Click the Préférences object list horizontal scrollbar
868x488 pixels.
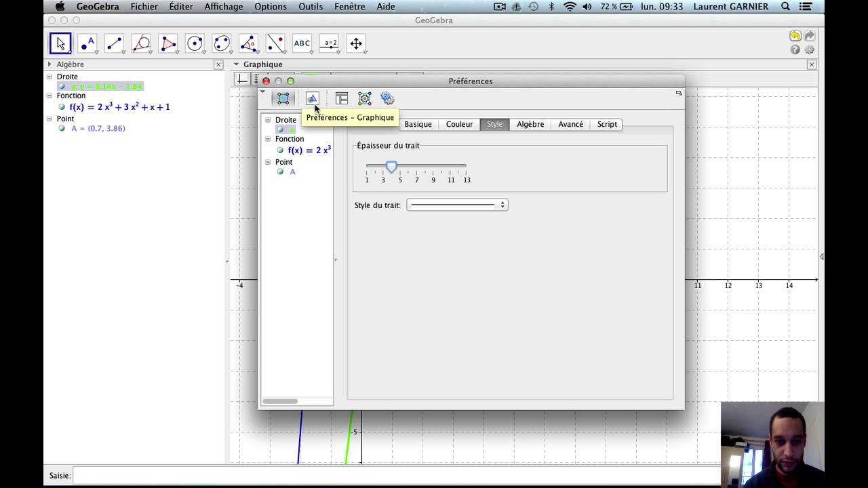tap(280, 401)
